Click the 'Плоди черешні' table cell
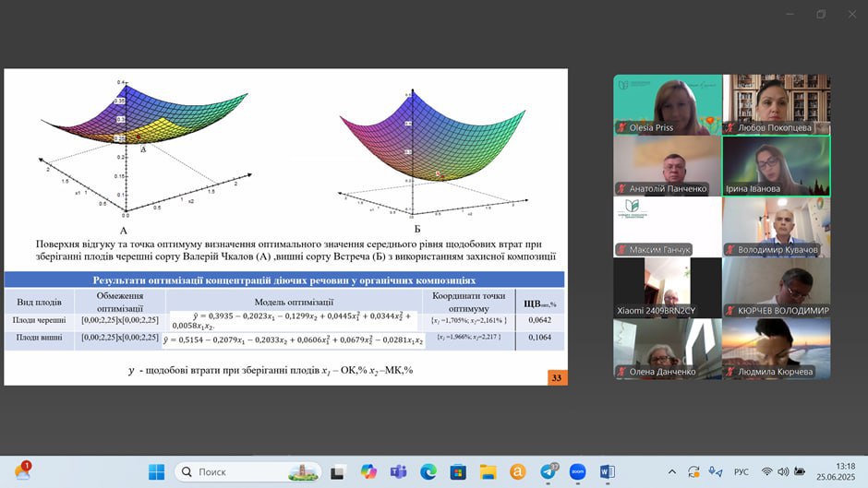868x488 pixels. tap(40, 320)
